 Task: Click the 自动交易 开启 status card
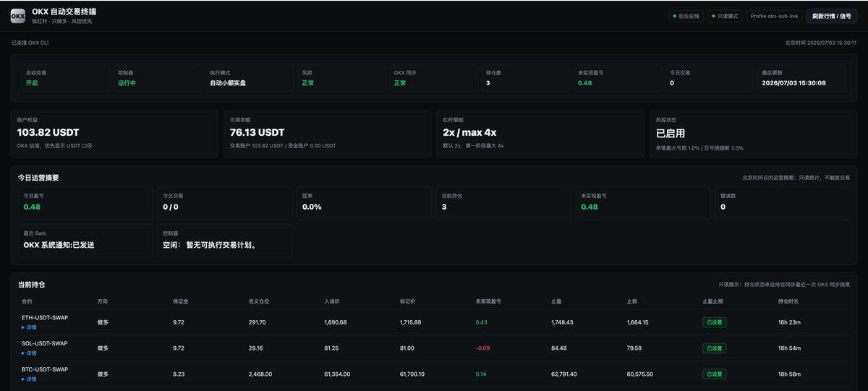pos(66,78)
